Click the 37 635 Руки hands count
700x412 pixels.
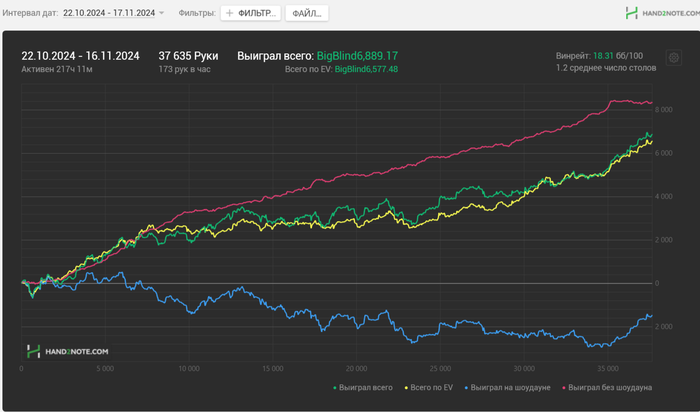[188, 56]
